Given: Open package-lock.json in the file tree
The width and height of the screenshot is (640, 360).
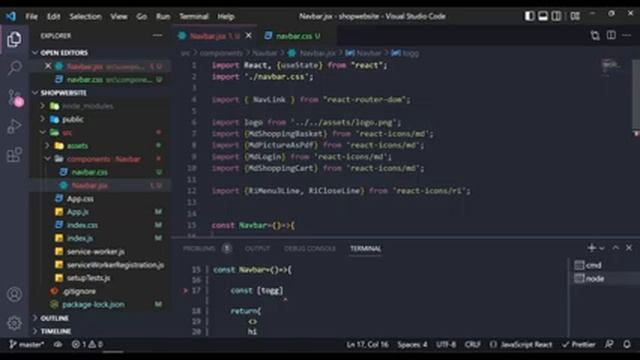Looking at the screenshot, I should click(93, 304).
